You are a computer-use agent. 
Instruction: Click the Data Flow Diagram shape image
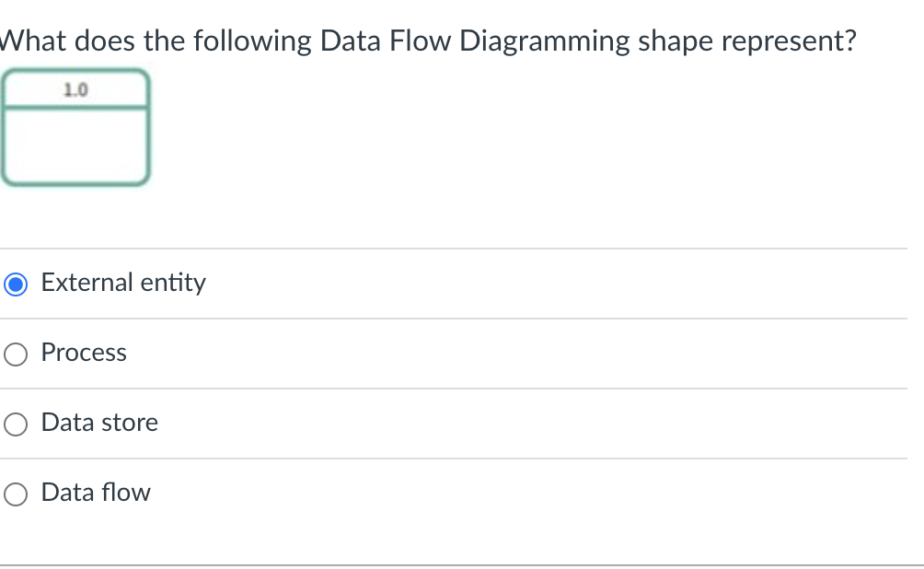76,126
